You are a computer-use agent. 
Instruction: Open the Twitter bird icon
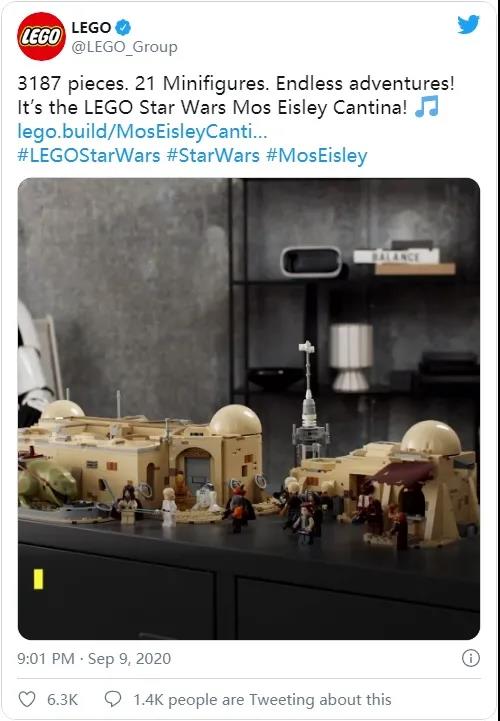(x=468, y=24)
